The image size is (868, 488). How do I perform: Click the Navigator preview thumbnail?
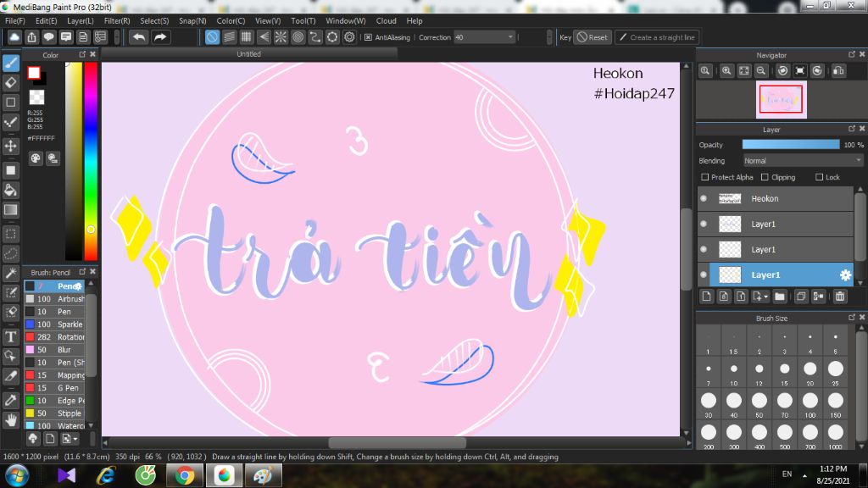[781, 100]
